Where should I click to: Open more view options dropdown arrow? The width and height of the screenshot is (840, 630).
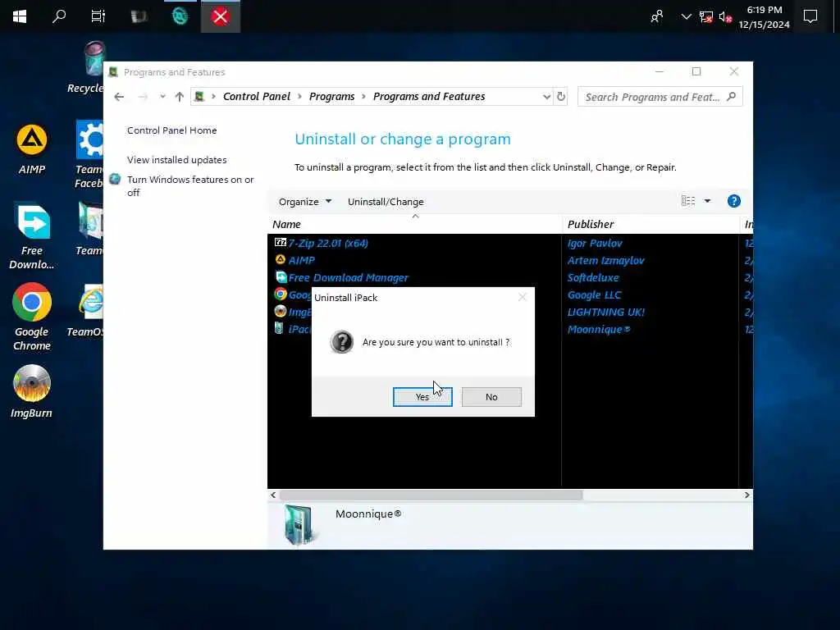(x=707, y=201)
